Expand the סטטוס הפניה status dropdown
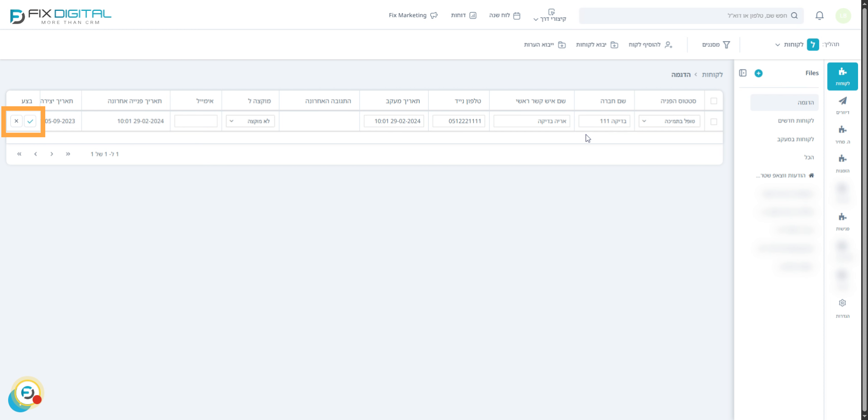Viewport: 868px width, 420px height. [x=669, y=121]
